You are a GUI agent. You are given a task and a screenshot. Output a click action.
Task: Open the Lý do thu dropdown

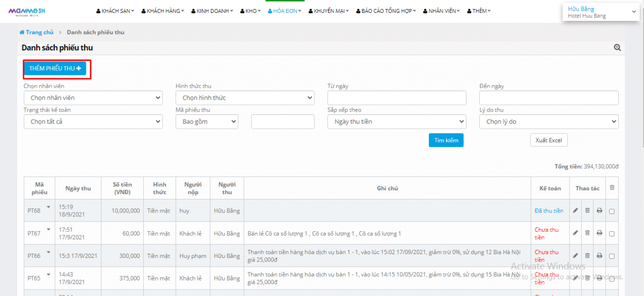[548, 122]
